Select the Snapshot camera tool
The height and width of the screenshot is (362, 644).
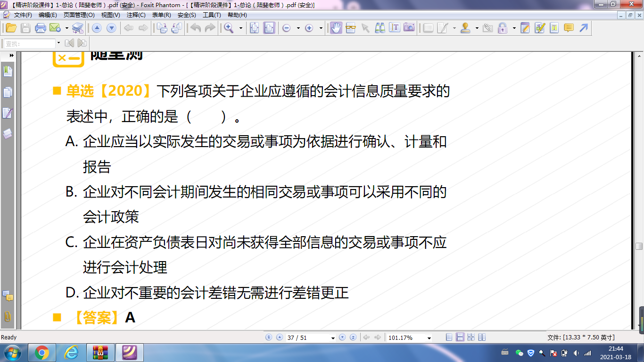(x=409, y=28)
